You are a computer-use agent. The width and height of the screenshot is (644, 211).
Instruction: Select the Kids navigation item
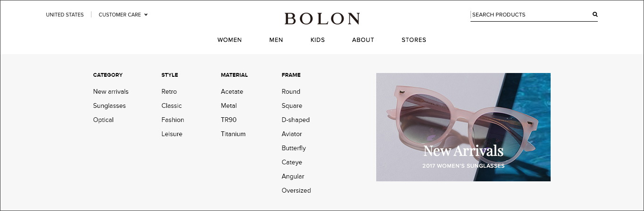(x=318, y=40)
